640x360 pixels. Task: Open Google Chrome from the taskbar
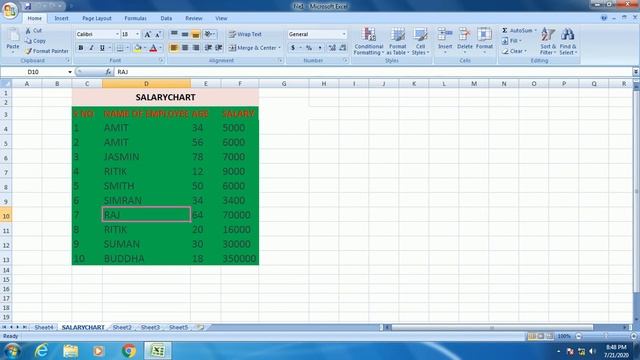(129, 351)
